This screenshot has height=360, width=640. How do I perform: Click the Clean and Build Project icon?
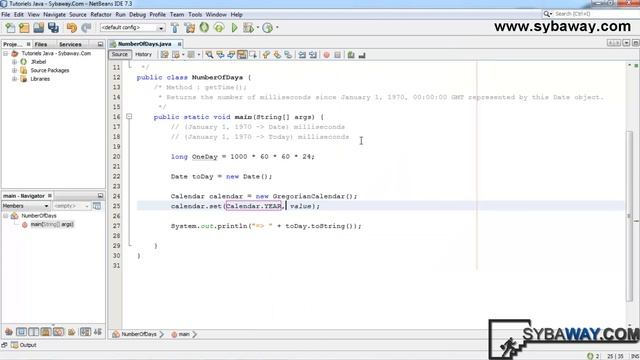pos(190,28)
